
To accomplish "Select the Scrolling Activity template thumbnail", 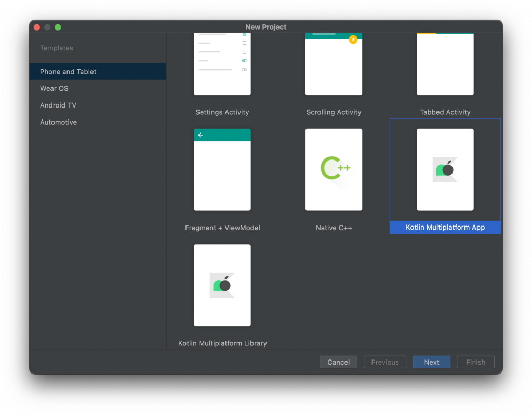I will (334, 64).
